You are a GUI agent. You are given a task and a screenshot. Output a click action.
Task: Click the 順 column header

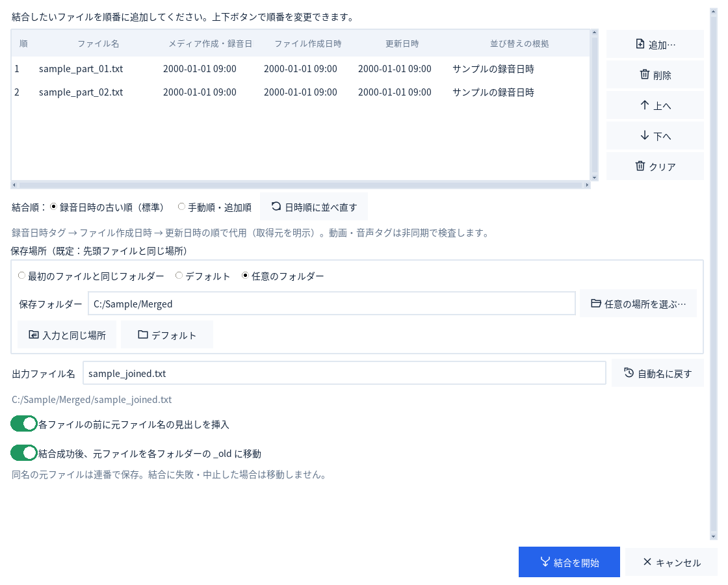(23, 44)
